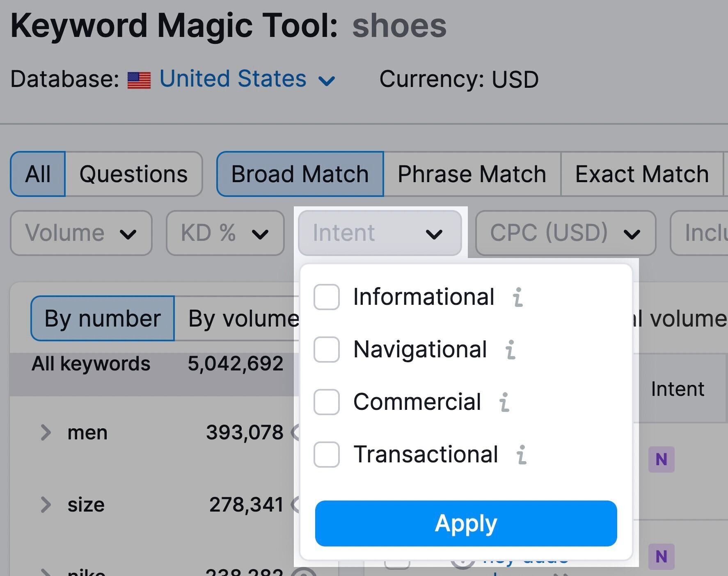728x576 pixels.
Task: Select the Transactional intent checkbox
Action: [x=327, y=455]
